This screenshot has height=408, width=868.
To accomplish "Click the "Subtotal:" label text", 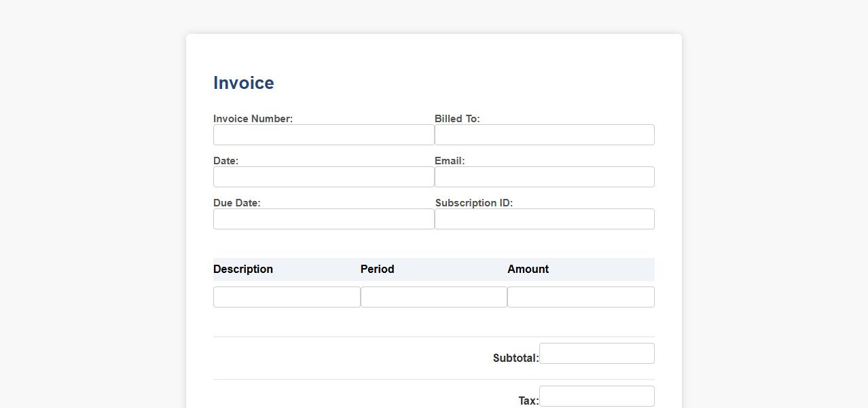I will tap(516, 358).
